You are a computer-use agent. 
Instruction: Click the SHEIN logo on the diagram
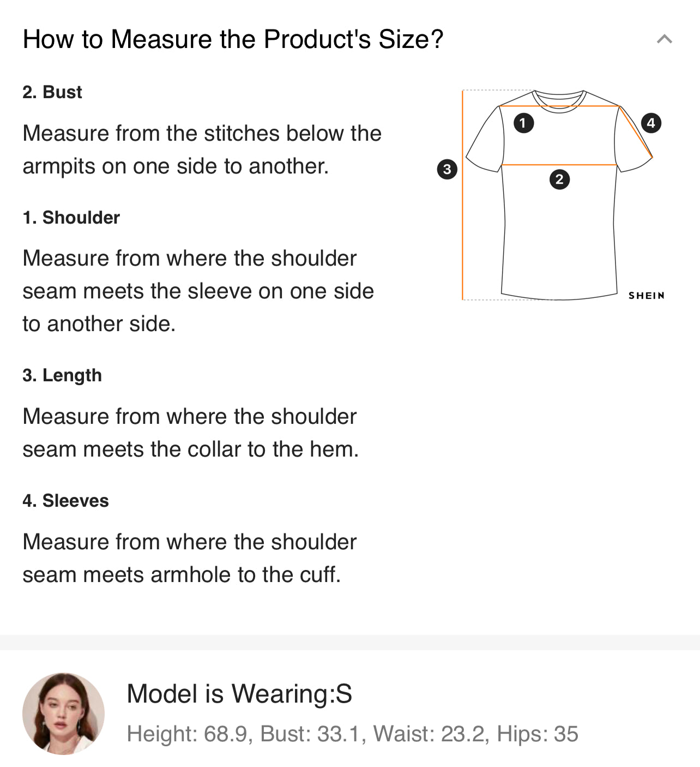646,296
